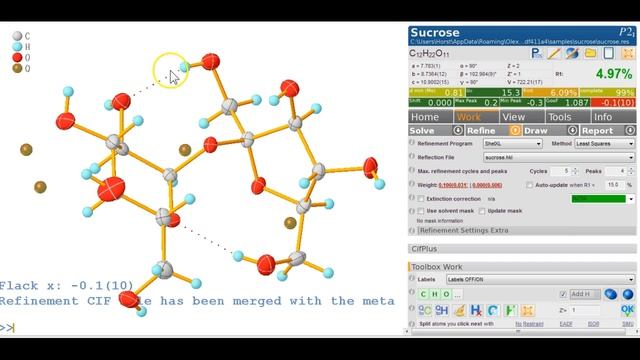Adjust the Peaks spinner arrows

[631, 171]
